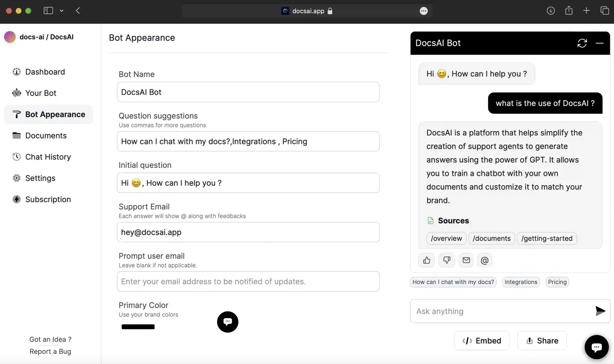614x364 pixels.
Task: Click the @ support email icon
Action: (484, 260)
